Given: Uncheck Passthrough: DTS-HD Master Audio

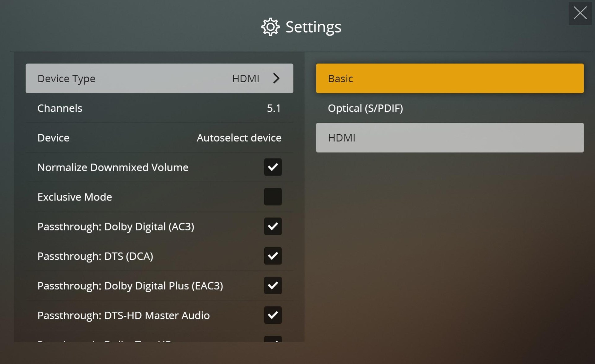Looking at the screenshot, I should click(273, 315).
